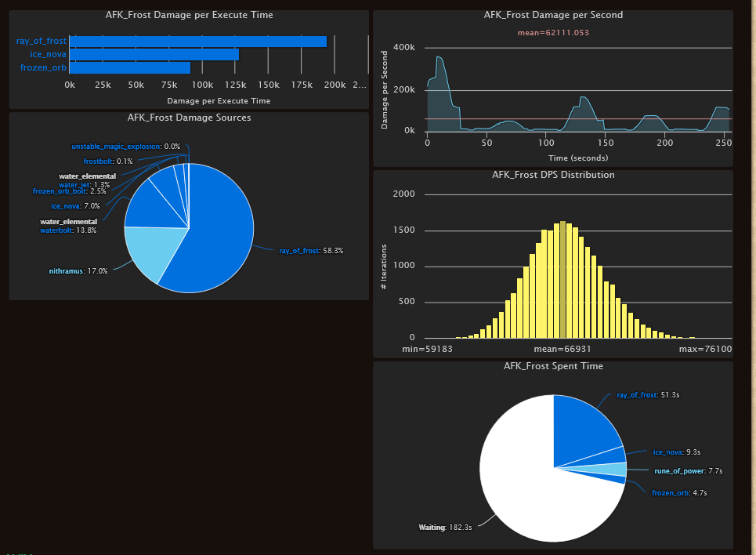Click the min=59183 label under the histogram

[427, 349]
